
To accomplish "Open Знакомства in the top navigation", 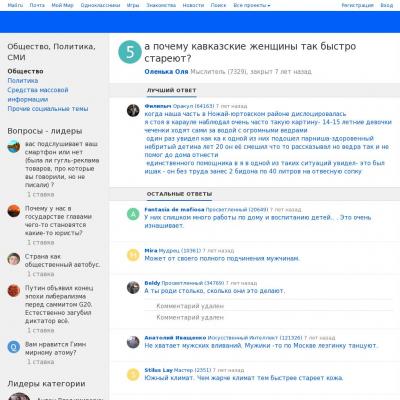I will click(x=161, y=5).
